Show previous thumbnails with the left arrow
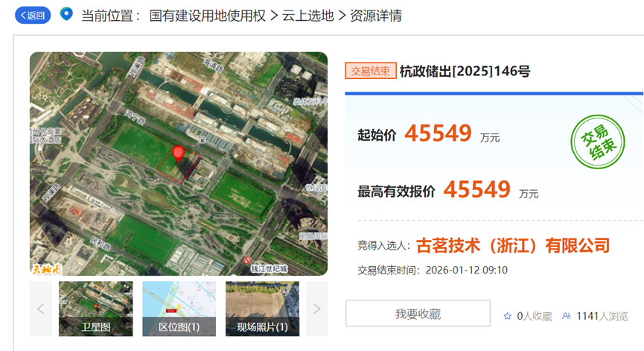The height and width of the screenshot is (351, 644). [x=41, y=309]
